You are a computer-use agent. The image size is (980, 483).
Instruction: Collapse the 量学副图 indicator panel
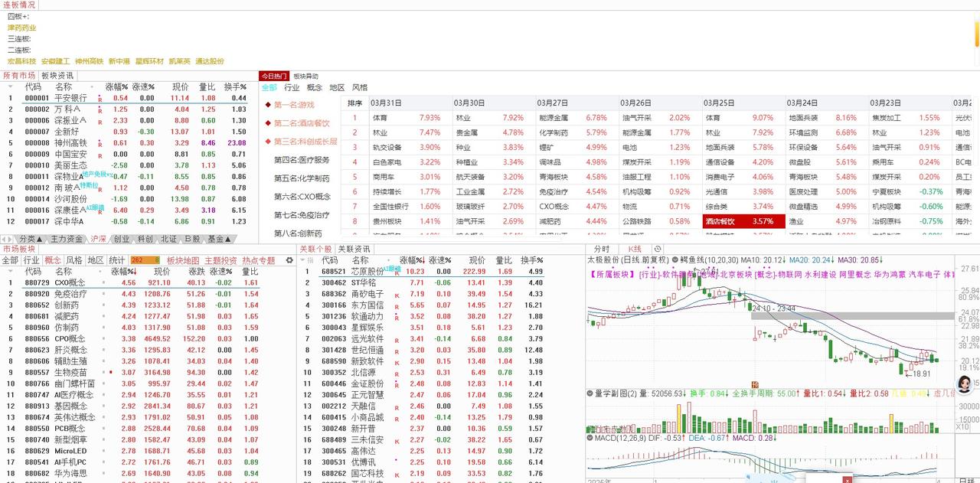click(590, 393)
